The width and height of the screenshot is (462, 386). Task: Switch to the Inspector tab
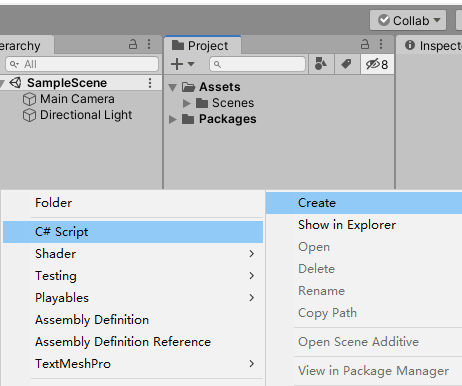433,45
